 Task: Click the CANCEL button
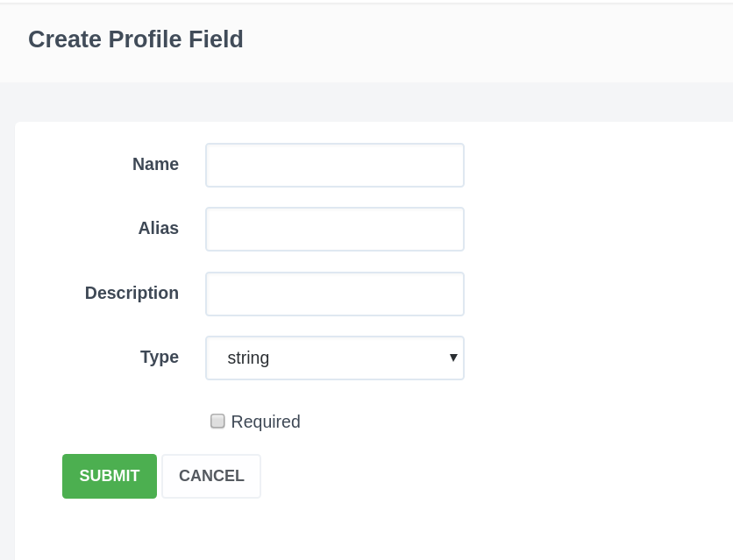click(x=211, y=476)
